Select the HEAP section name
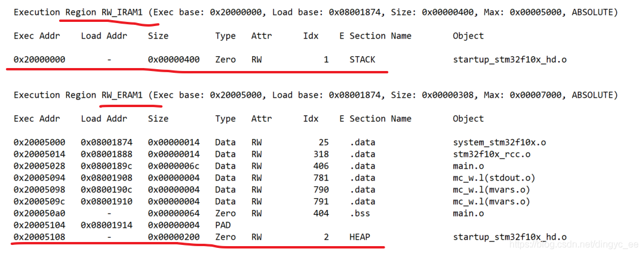 [360, 237]
